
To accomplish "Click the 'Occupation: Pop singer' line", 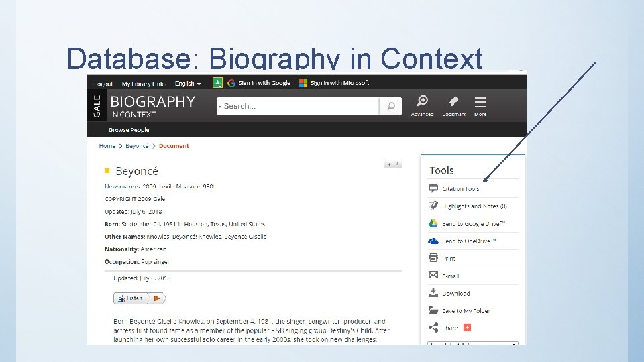I will tap(137, 262).
